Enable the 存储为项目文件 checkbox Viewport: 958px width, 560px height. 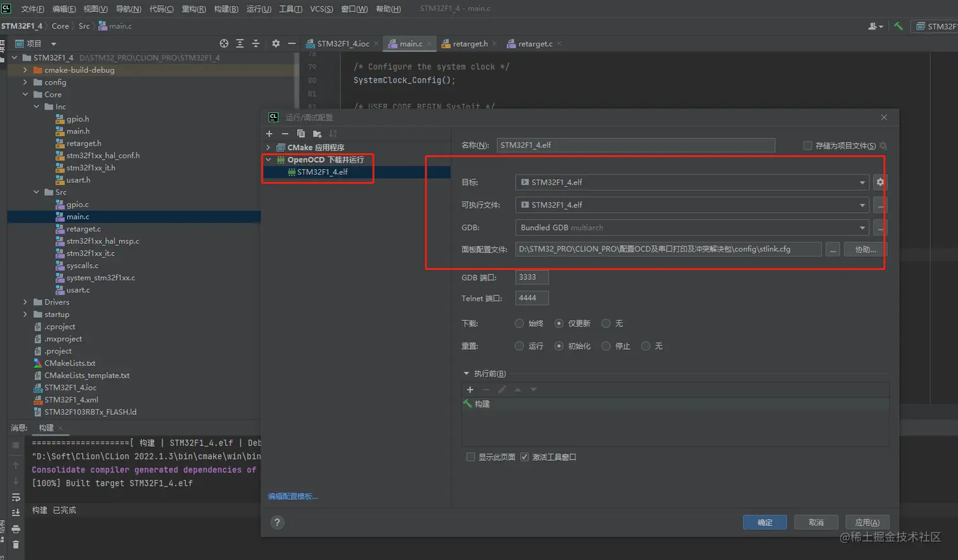[x=807, y=146]
